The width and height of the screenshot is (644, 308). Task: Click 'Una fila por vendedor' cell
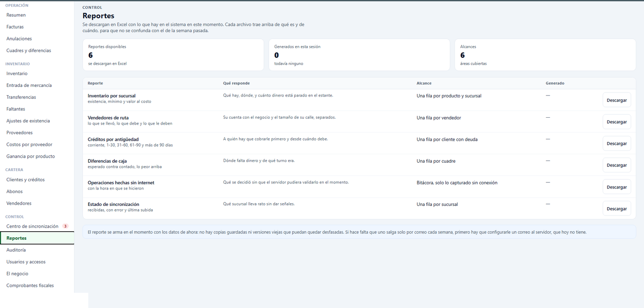pyautogui.click(x=439, y=118)
